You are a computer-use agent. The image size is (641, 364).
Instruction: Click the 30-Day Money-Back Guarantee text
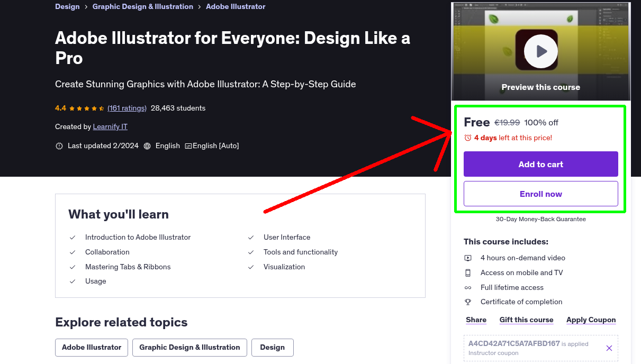coord(541,219)
